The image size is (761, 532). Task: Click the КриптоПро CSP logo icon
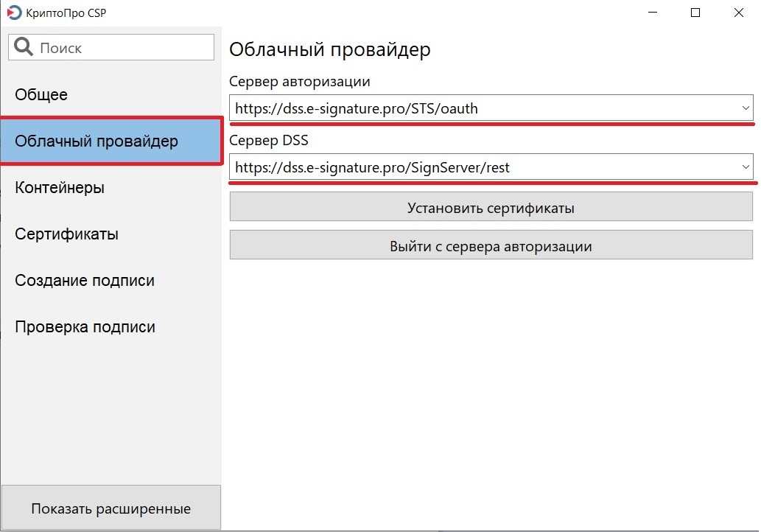(x=14, y=13)
